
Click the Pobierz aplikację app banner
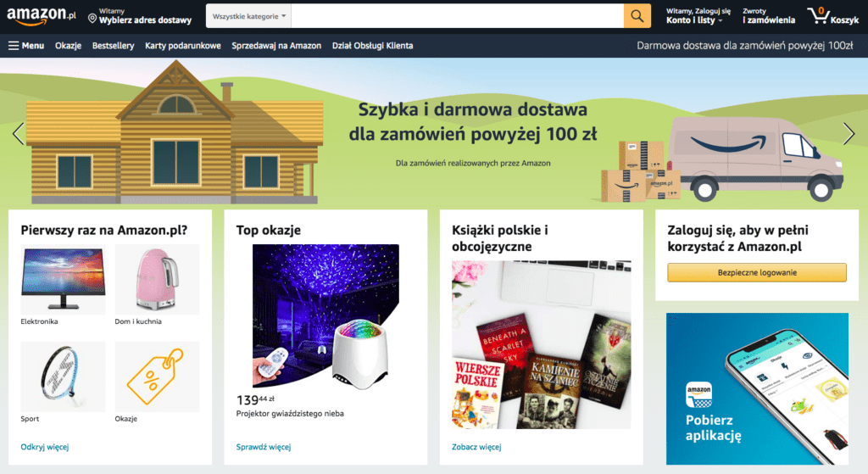(757, 388)
